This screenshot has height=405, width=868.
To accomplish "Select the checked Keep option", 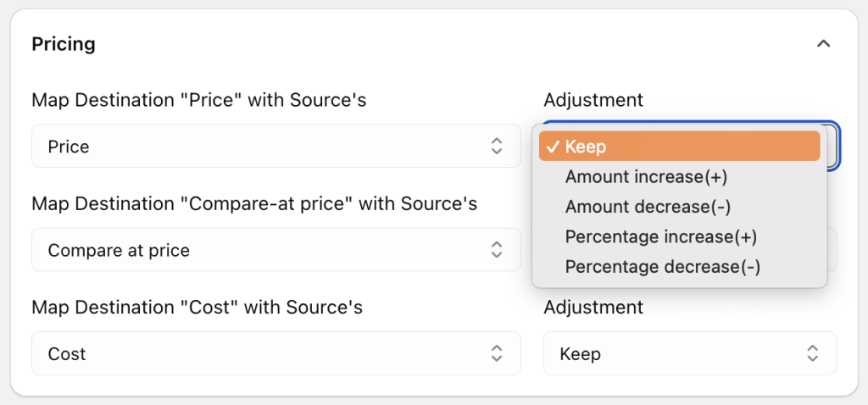I will click(679, 147).
